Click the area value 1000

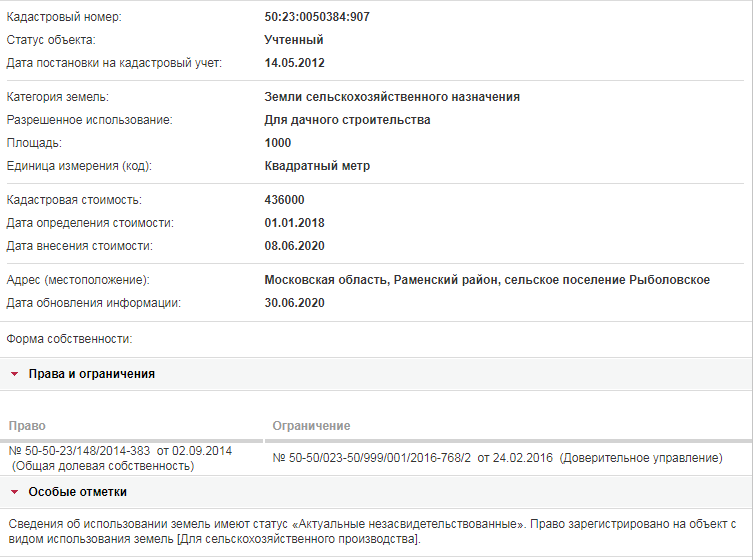click(278, 143)
